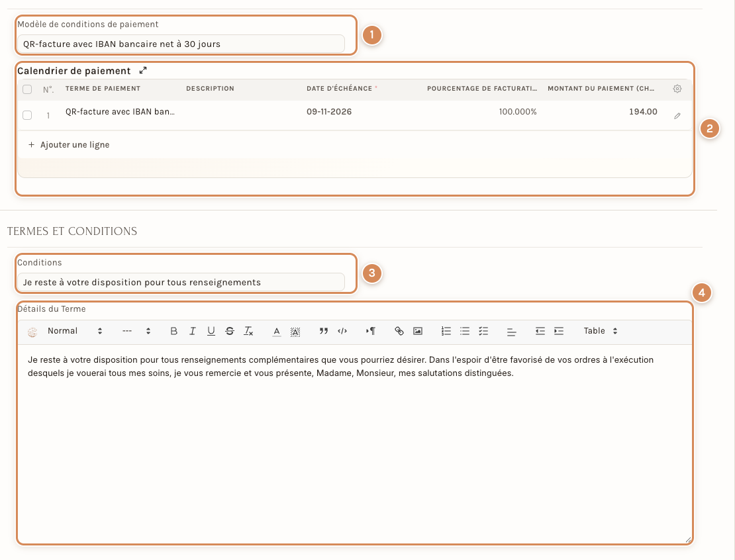Create a numbered list

tap(446, 332)
